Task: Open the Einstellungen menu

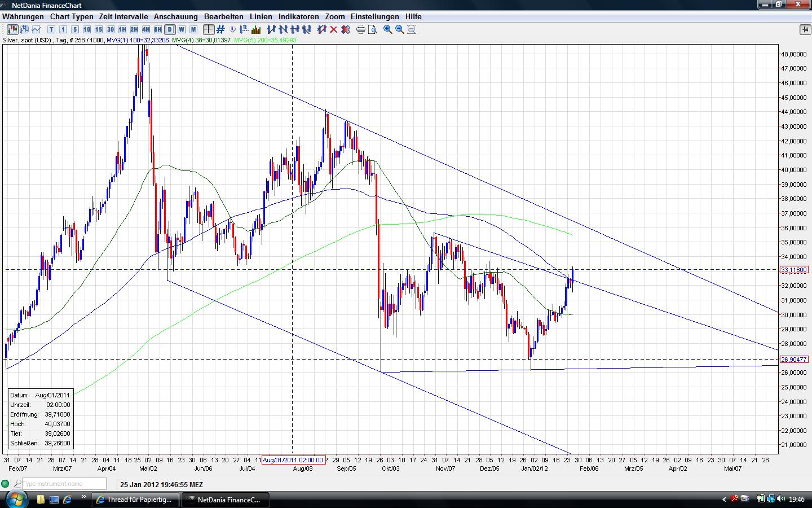Action: (374, 16)
